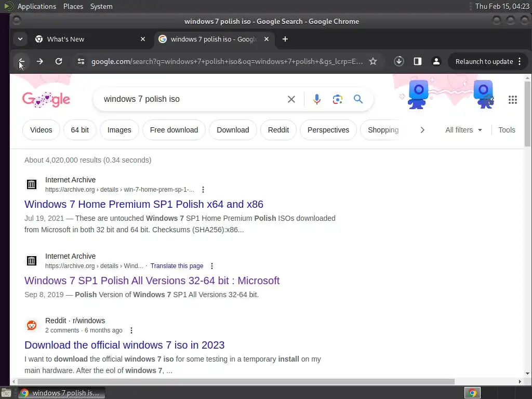Viewport: 532px width, 399px height.
Task: Click the address bar URL
Action: click(227, 61)
